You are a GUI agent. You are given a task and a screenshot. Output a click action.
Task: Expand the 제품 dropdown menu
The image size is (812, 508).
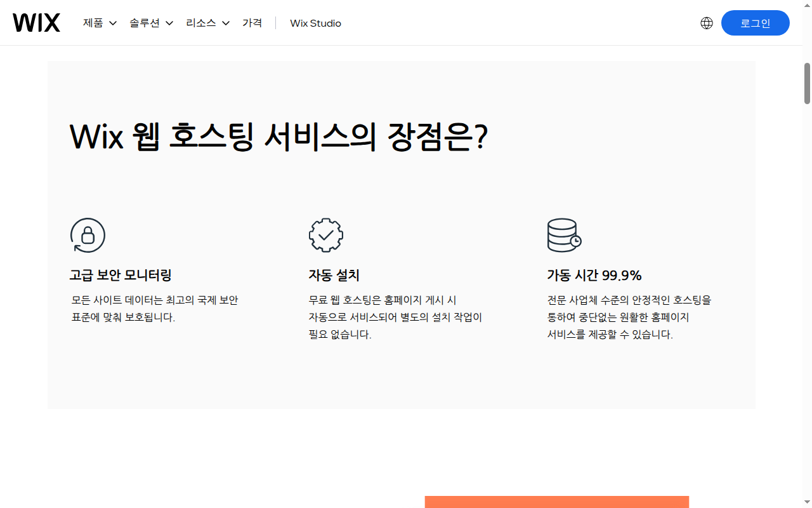tap(100, 23)
